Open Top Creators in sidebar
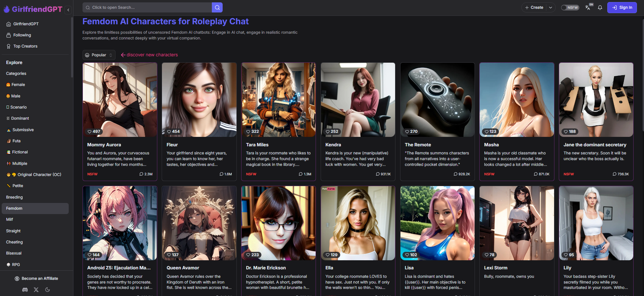This screenshot has width=644, height=296. click(x=25, y=46)
